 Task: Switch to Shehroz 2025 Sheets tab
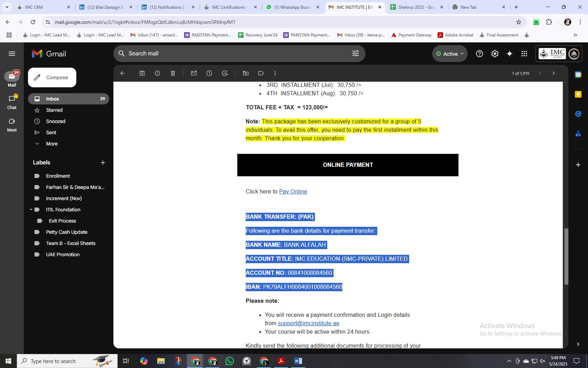point(416,7)
